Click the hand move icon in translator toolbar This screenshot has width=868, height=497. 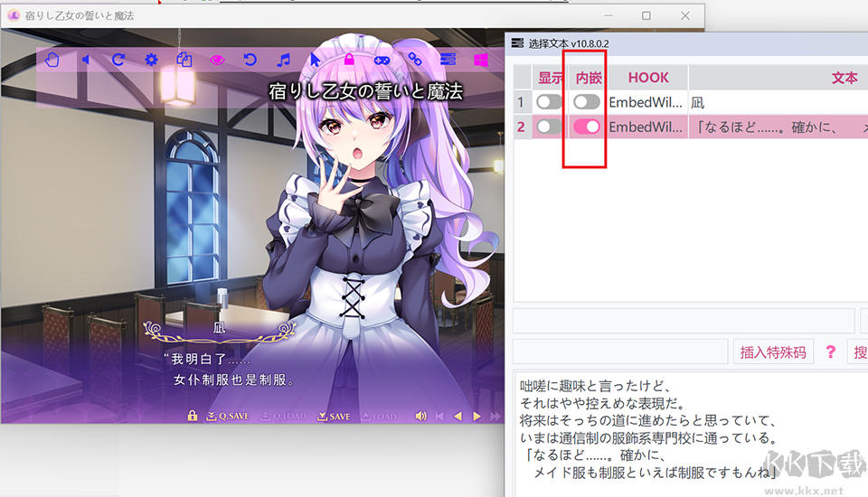(x=52, y=60)
